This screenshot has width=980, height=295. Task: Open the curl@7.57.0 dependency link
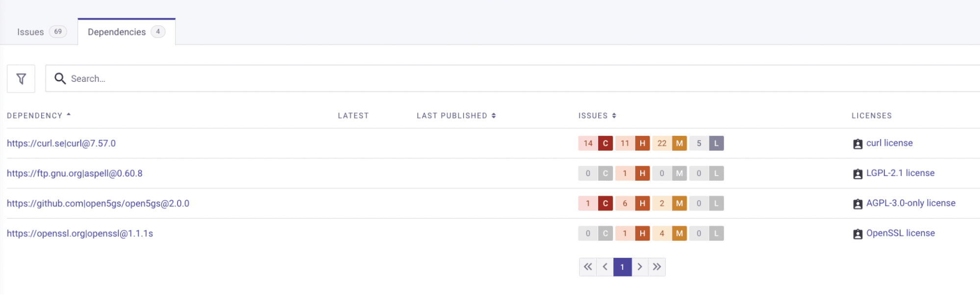(x=61, y=144)
